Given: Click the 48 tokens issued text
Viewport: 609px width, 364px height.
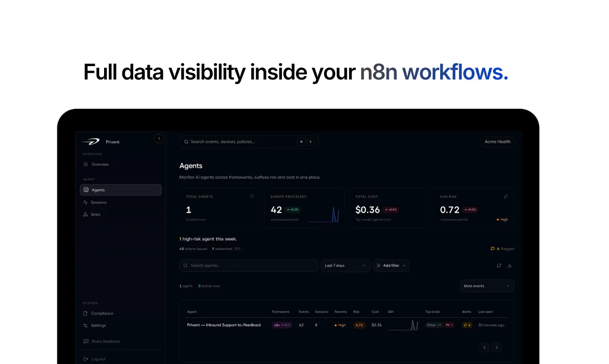Looking at the screenshot, I should pyautogui.click(x=193, y=249).
